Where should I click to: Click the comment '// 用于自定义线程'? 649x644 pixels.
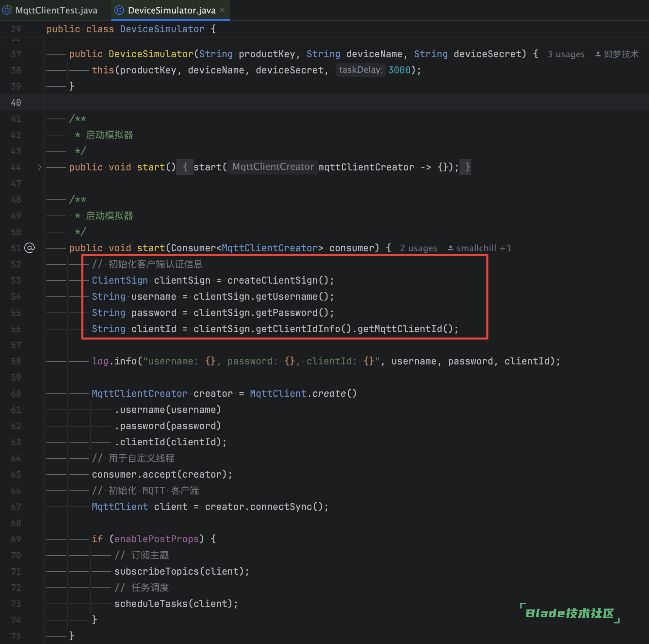pos(133,458)
